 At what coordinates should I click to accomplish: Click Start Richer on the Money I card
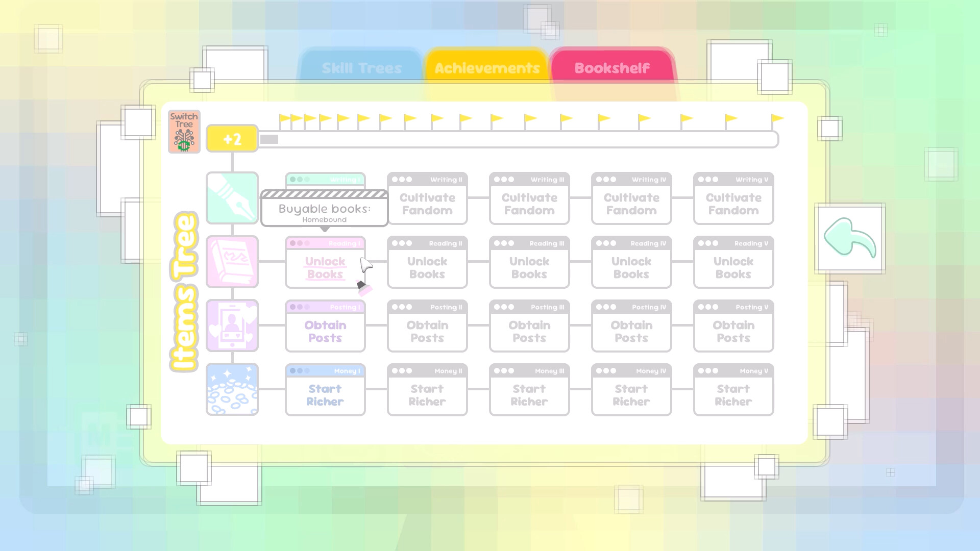(325, 395)
